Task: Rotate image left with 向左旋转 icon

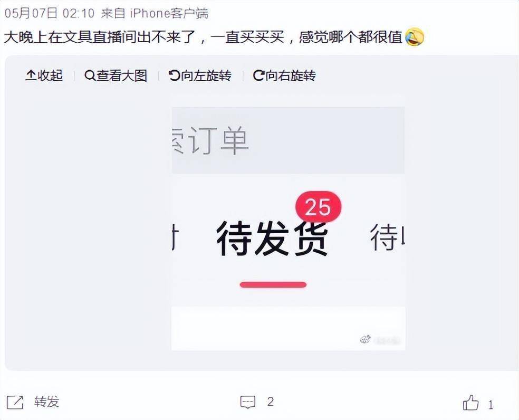Action: (174, 75)
